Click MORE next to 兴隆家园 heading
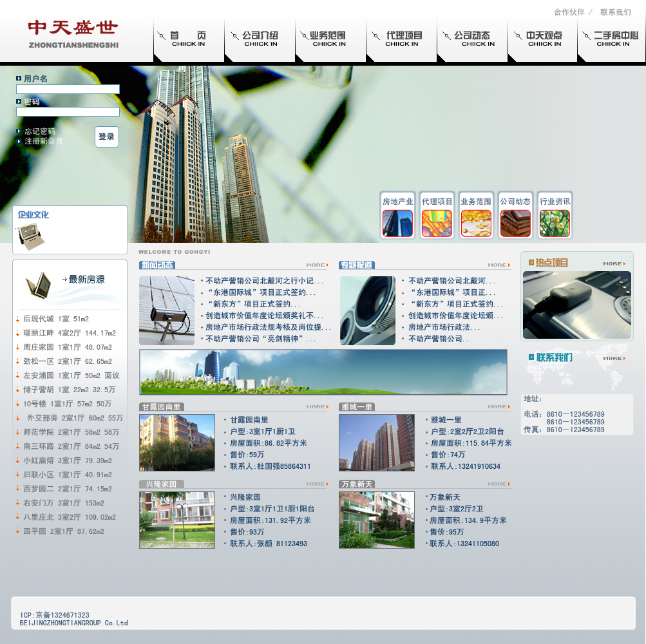The height and width of the screenshot is (644, 646). coord(318,484)
